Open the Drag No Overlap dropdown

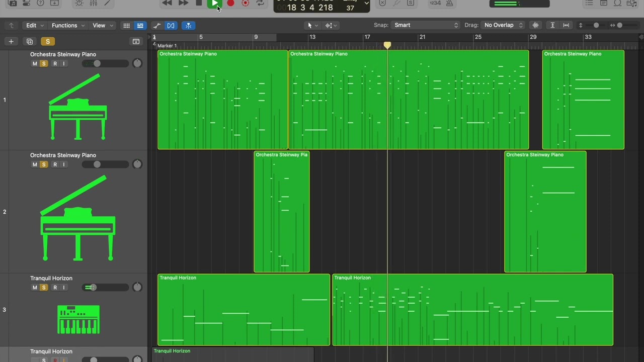coord(503,25)
